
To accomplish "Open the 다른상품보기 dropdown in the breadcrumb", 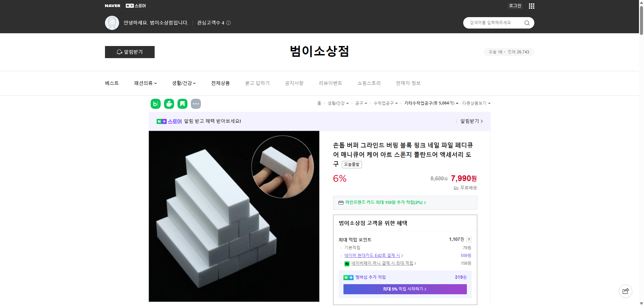I will (476, 103).
